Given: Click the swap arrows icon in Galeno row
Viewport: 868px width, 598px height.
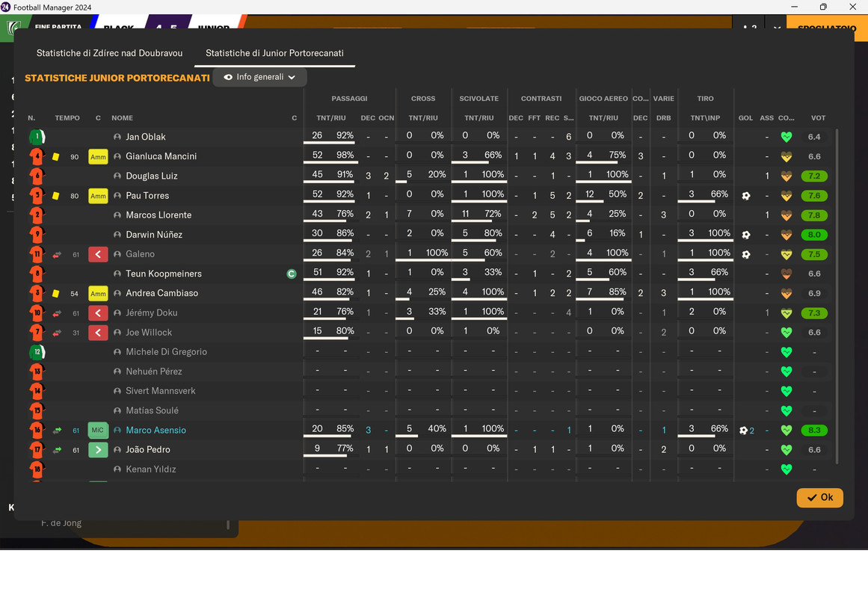Looking at the screenshot, I should [57, 255].
